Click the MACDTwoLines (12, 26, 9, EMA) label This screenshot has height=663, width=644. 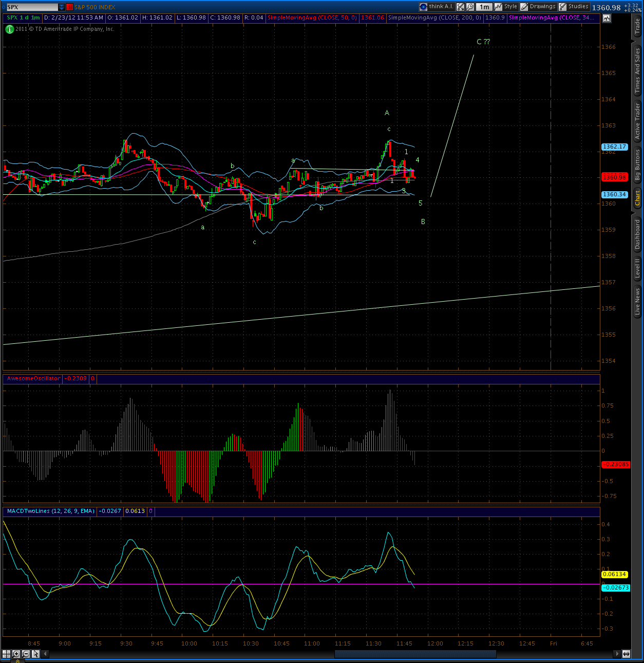[x=50, y=511]
